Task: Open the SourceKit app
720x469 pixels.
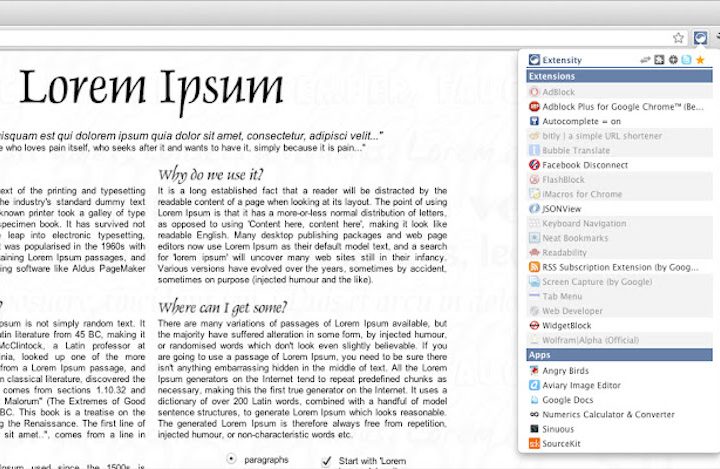Action: click(619, 444)
